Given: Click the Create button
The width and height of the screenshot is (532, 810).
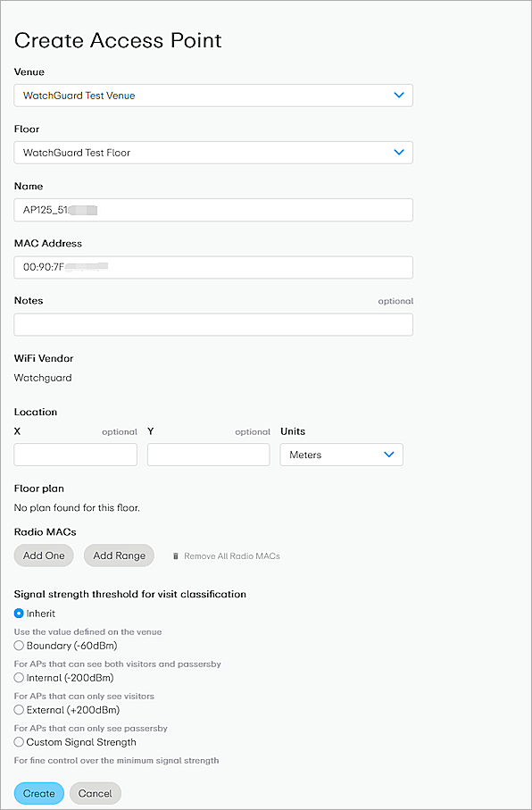Looking at the screenshot, I should [x=38, y=793].
